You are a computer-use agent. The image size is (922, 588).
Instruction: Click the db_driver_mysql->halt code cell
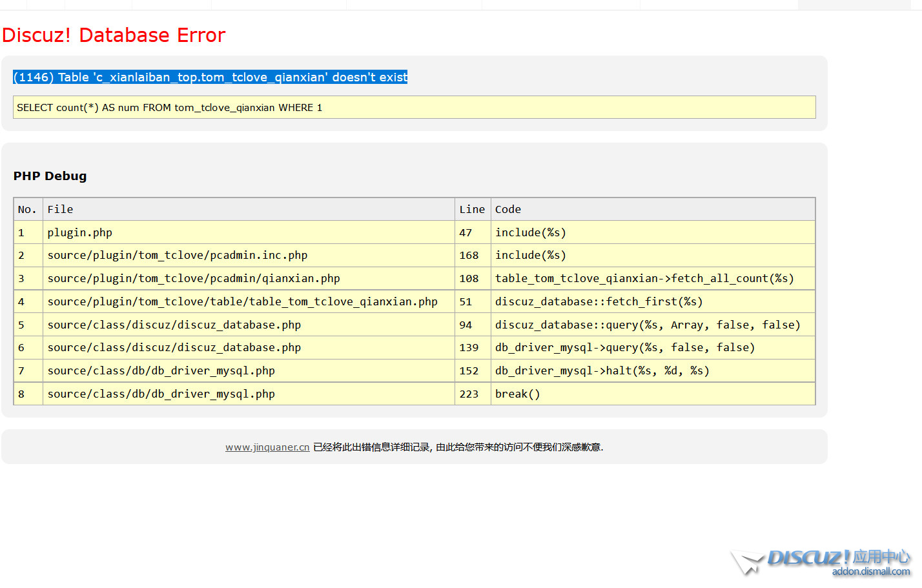(x=602, y=371)
